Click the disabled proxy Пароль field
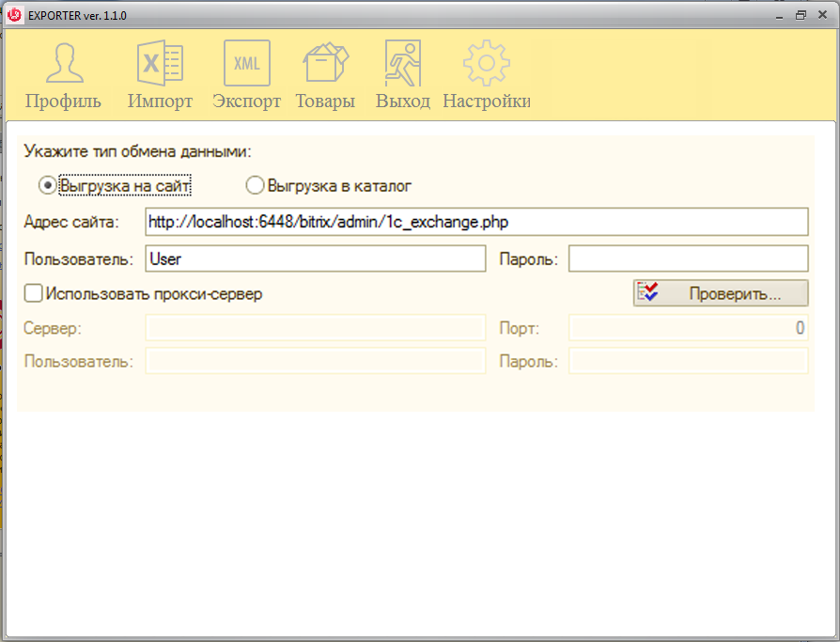840x642 pixels. coord(688,361)
